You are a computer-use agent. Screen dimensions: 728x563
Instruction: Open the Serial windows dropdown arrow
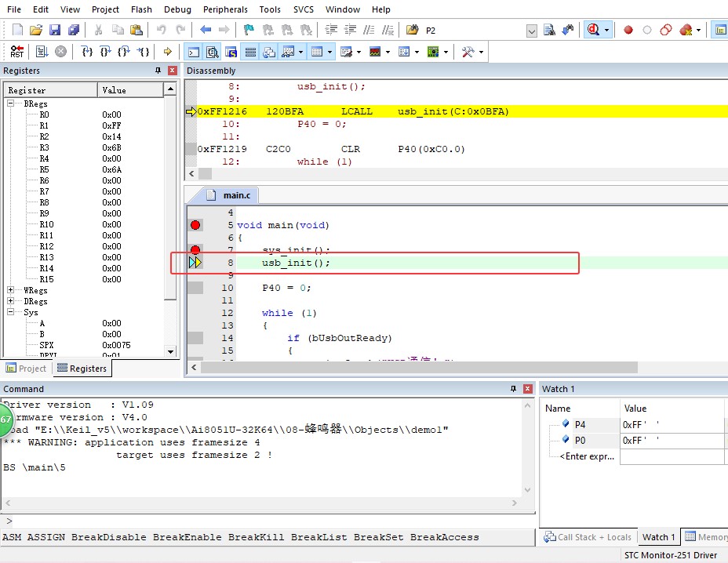(x=359, y=52)
